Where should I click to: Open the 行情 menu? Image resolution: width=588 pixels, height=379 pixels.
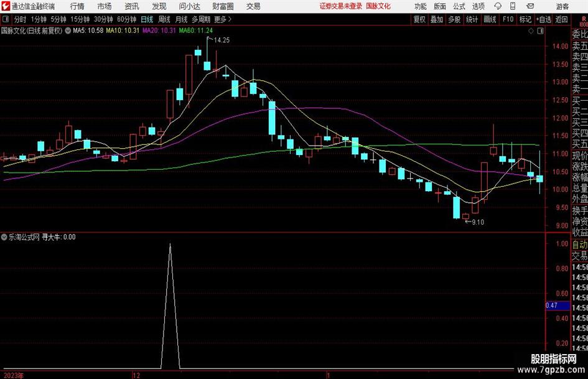coord(77,6)
